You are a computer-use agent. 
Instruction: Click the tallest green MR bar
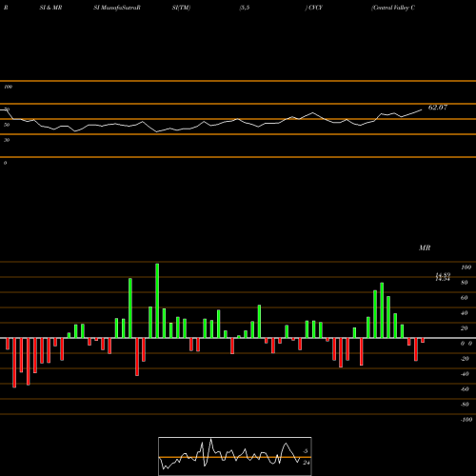[x=157, y=301]
